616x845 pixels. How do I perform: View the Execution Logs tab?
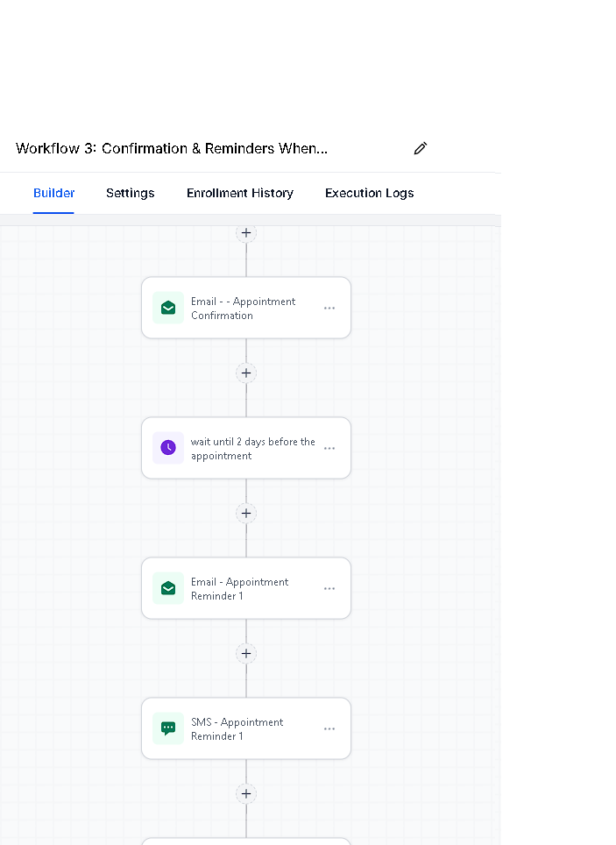[369, 193]
